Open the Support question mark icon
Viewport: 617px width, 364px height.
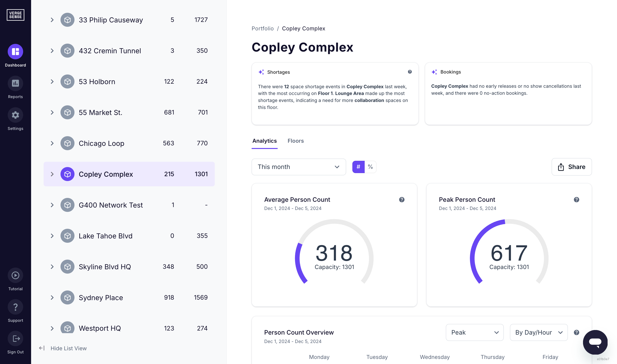pyautogui.click(x=15, y=307)
